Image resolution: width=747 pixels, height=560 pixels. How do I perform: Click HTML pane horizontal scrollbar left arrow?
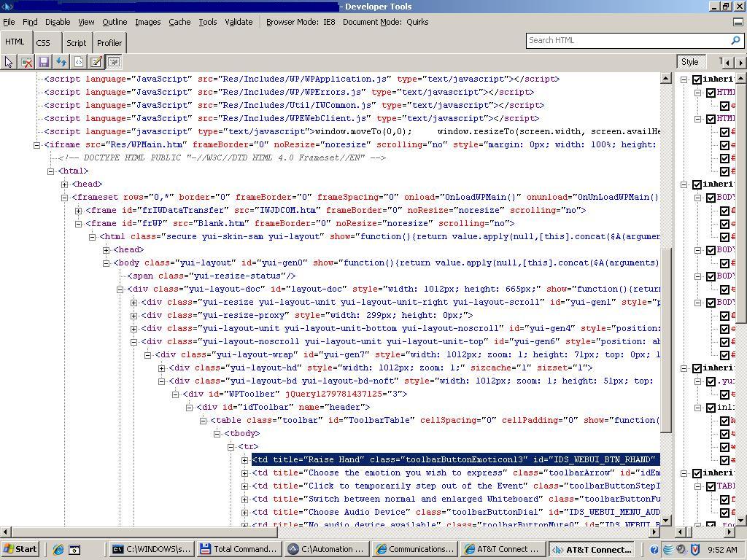coord(5,532)
